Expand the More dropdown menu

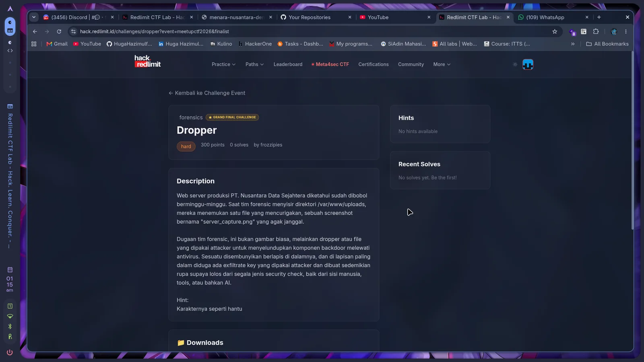coord(442,64)
